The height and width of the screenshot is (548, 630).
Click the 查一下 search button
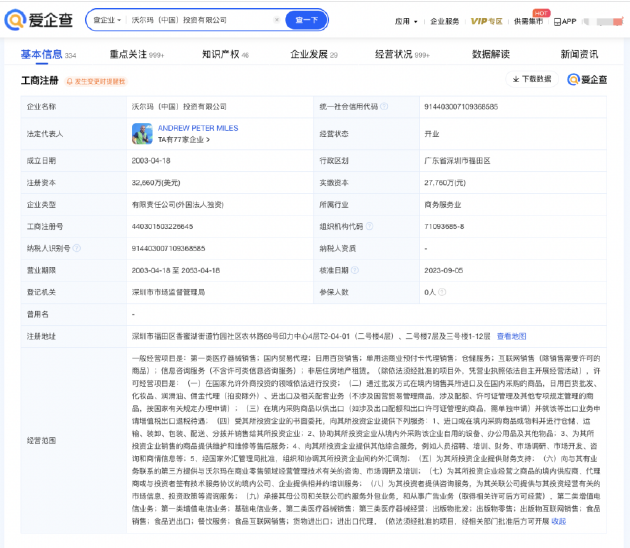pos(306,20)
